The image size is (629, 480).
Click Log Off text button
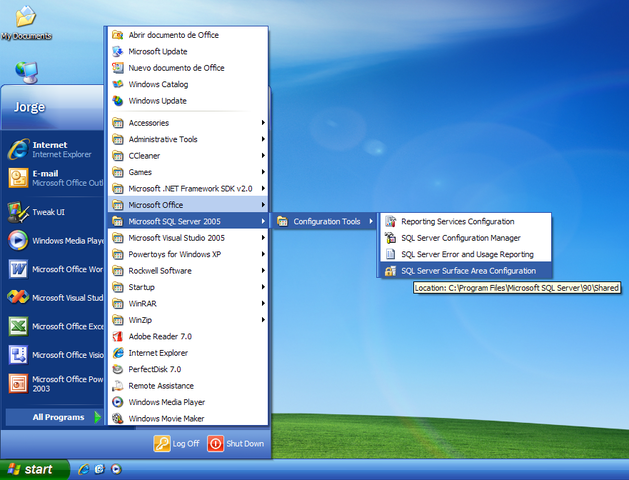point(186,444)
